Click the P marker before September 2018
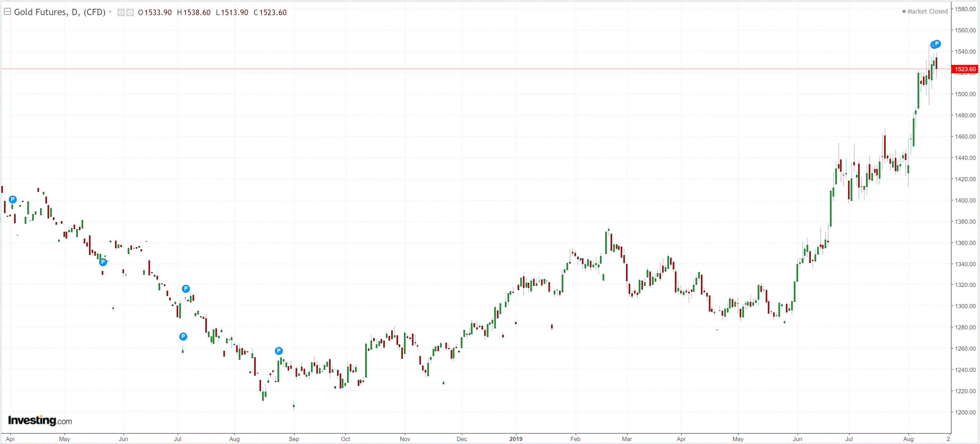The width and height of the screenshot is (980, 444). pos(279,351)
